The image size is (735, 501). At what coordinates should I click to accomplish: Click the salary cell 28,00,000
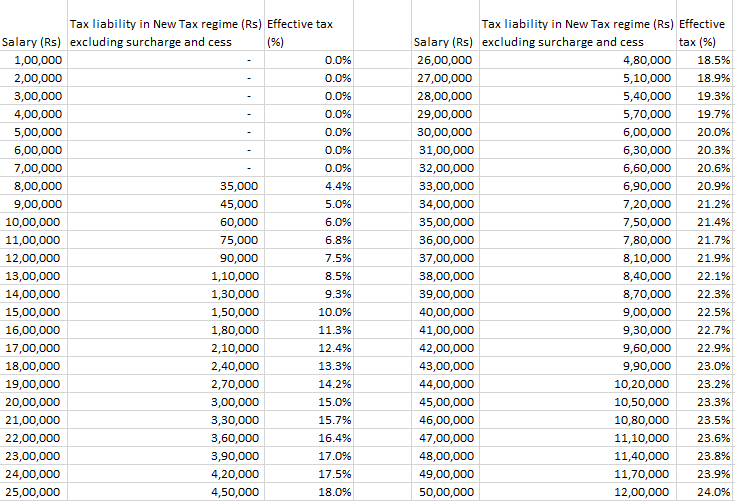pos(445,96)
